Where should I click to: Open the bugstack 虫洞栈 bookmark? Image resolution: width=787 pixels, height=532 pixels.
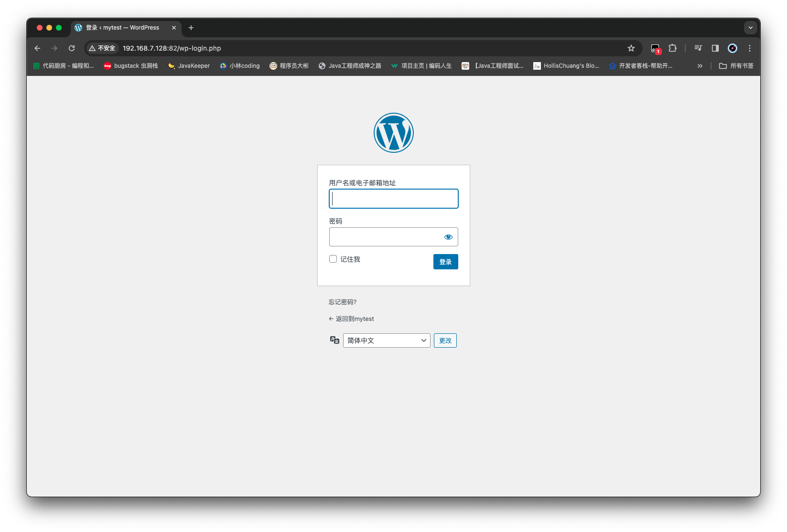(x=131, y=66)
